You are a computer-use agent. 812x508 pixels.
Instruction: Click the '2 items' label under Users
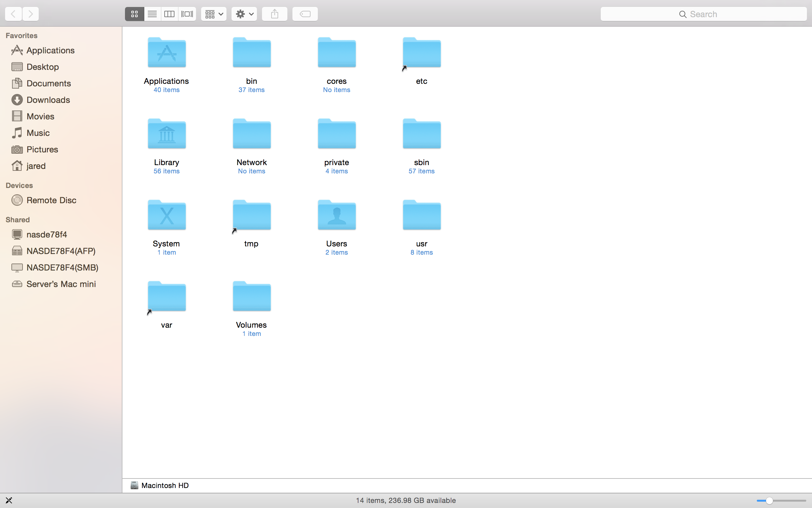(337, 252)
